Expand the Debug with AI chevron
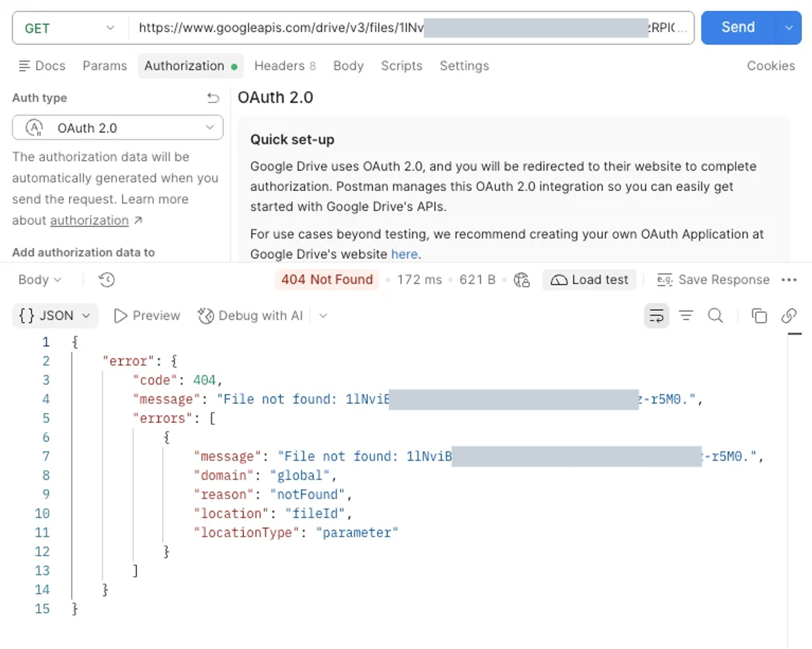The width and height of the screenshot is (812, 649). click(323, 316)
